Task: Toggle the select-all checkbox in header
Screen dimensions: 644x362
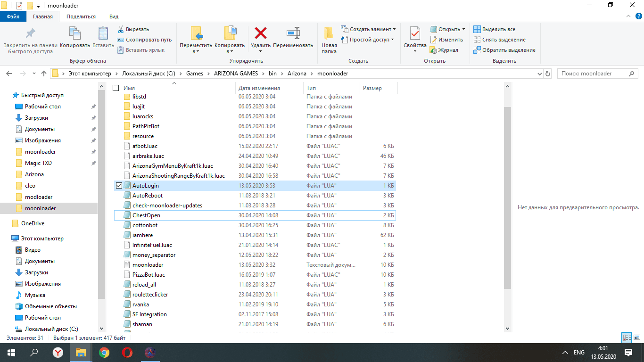Action: point(116,88)
